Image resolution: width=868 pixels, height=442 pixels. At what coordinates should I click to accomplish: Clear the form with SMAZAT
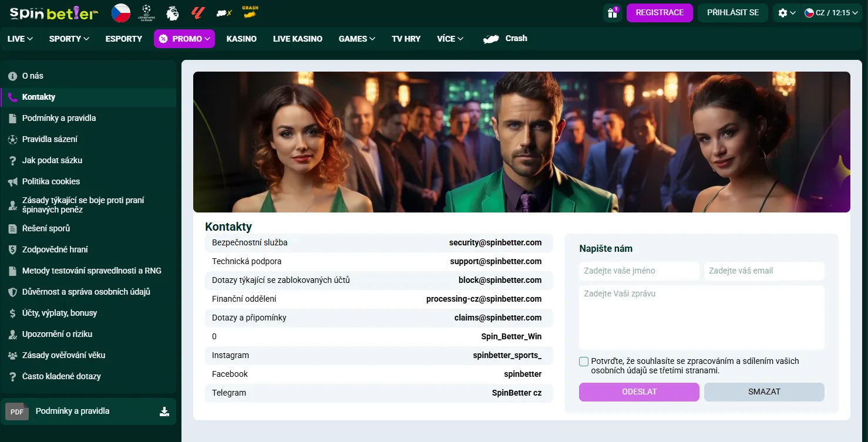(764, 392)
